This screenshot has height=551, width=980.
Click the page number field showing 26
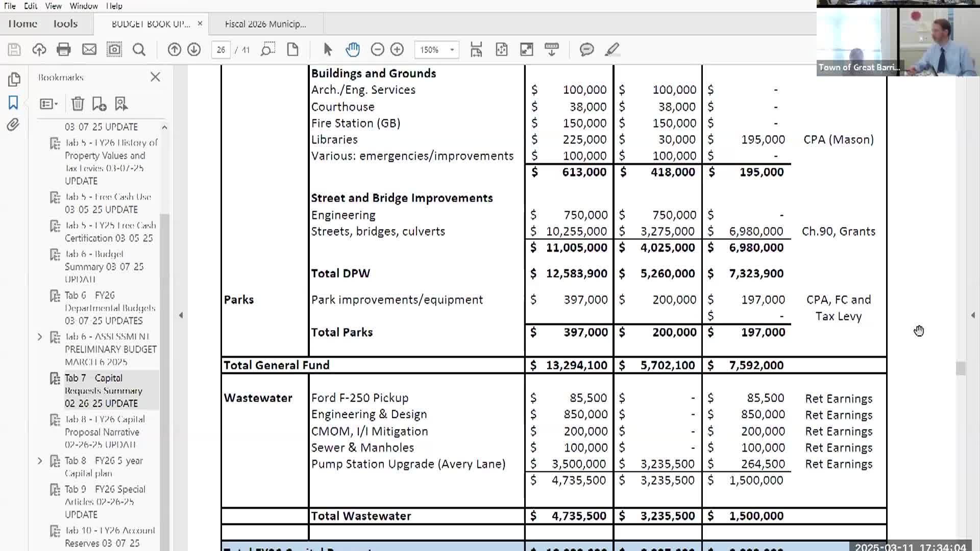[x=220, y=49]
